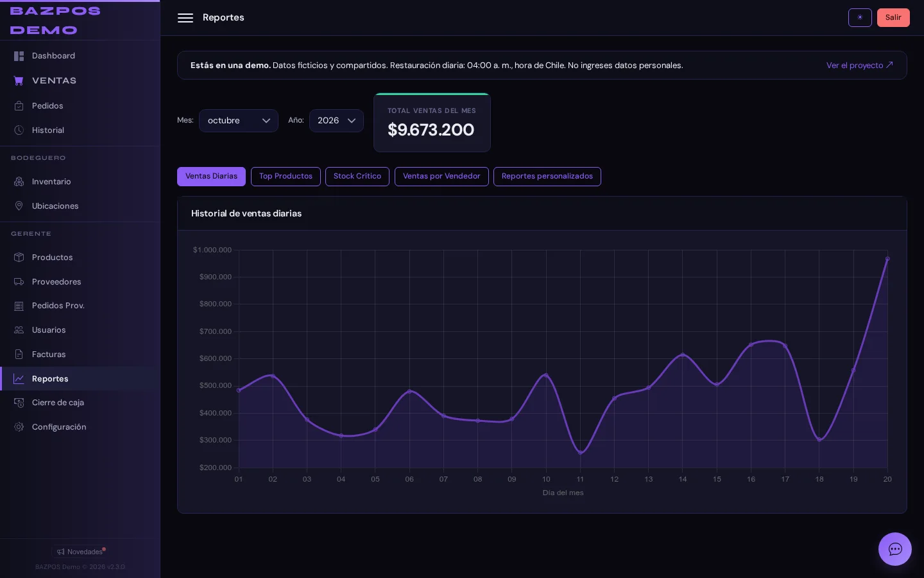Click the Historial clock icon
Screen dimensions: 924x578
pyautogui.click(x=19, y=130)
